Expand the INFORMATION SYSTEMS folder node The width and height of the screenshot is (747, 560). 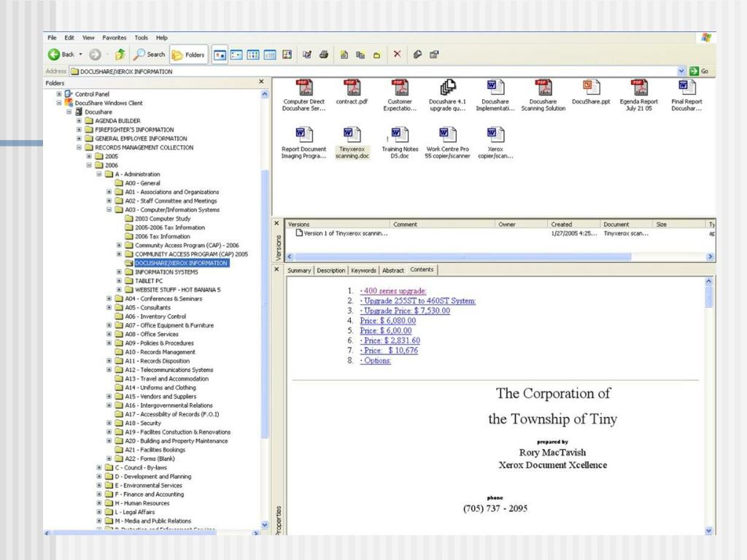119,272
